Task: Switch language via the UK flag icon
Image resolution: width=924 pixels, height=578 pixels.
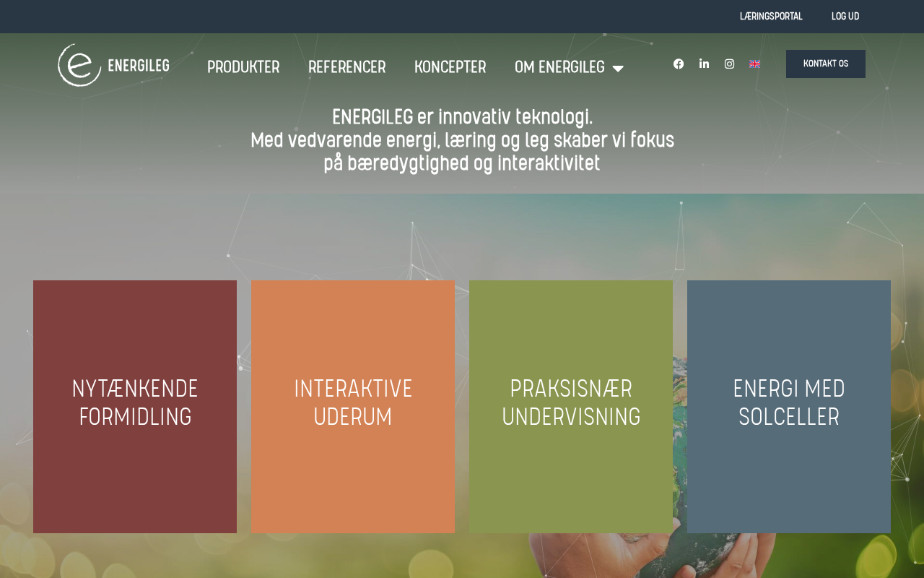Action: tap(754, 64)
